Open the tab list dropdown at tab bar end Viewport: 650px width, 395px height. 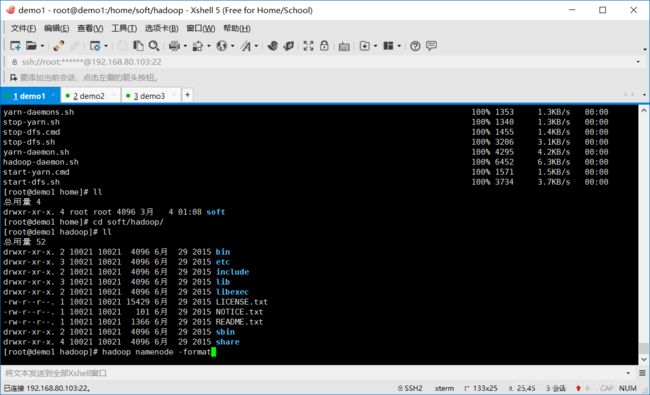coord(644,95)
